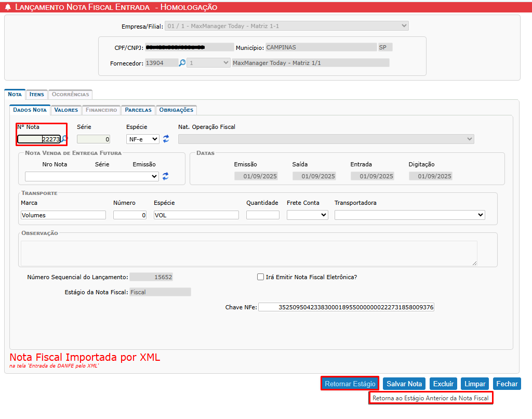Click the Excluir button
This screenshot has height=419, width=532.
click(x=443, y=384)
